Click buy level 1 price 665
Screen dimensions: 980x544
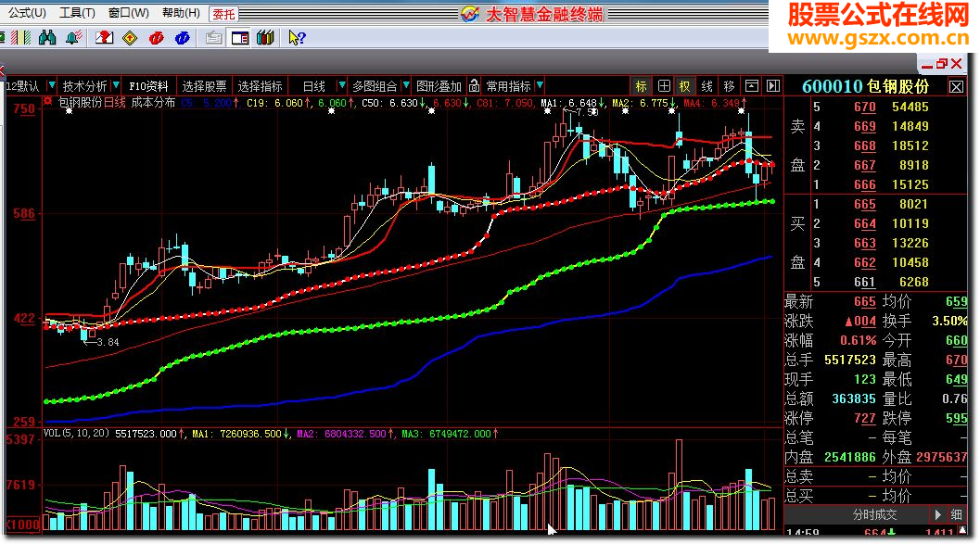click(x=865, y=204)
